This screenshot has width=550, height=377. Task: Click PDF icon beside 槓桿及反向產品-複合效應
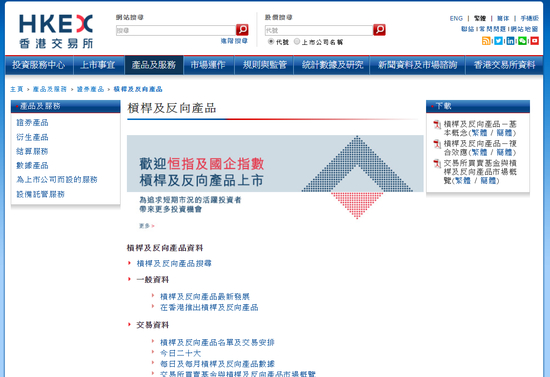click(437, 144)
